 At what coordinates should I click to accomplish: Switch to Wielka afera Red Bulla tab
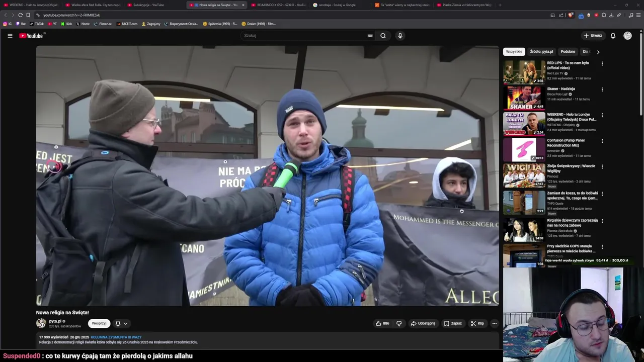(x=92, y=5)
